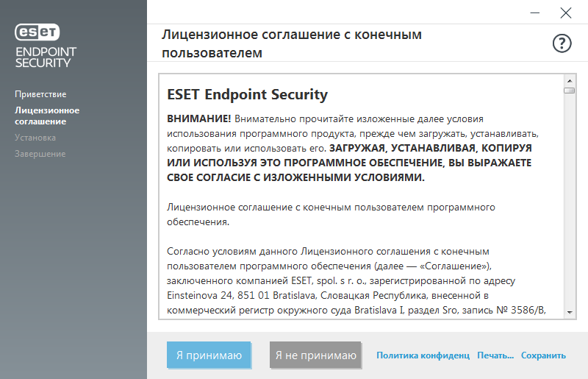The image size is (588, 379).
Task: Click the ESET Endpoint Security heading in the license text
Action: click(248, 95)
